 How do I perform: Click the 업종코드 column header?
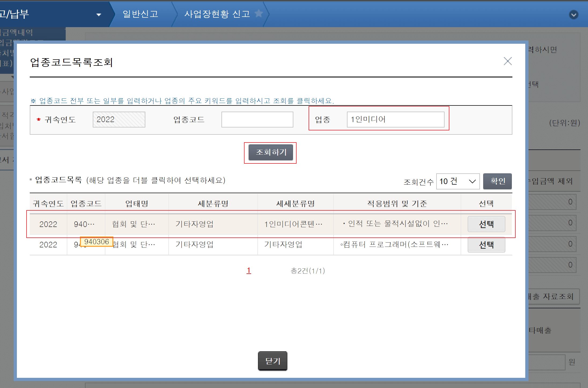coord(86,204)
